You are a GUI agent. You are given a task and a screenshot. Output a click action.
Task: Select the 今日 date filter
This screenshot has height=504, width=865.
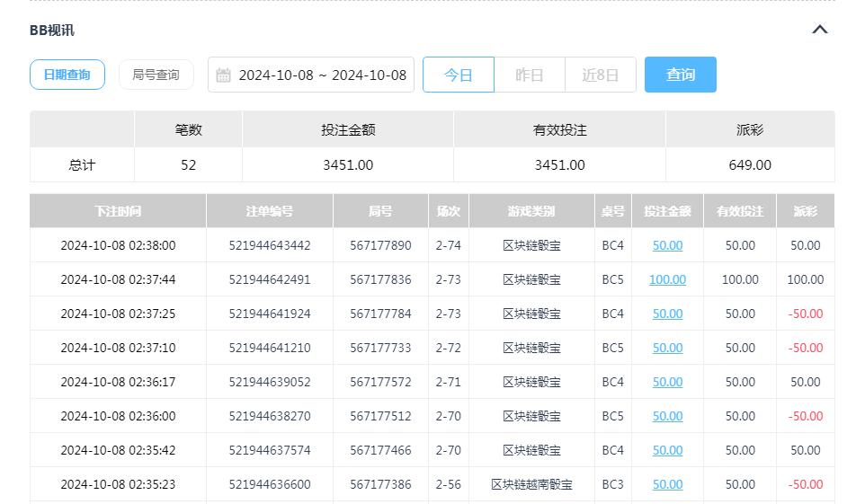click(x=459, y=75)
